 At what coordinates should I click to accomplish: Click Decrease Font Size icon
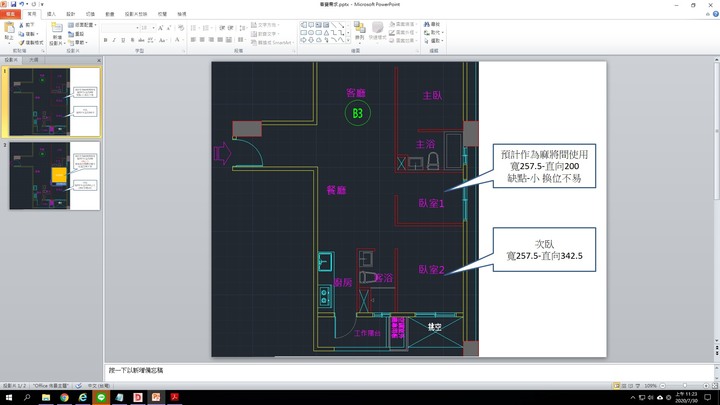[169, 28]
